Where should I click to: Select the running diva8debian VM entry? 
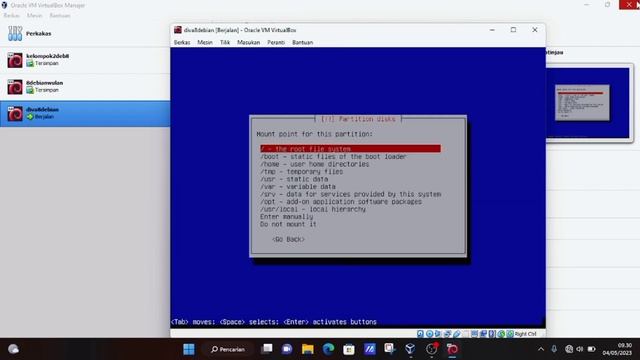tap(85, 113)
